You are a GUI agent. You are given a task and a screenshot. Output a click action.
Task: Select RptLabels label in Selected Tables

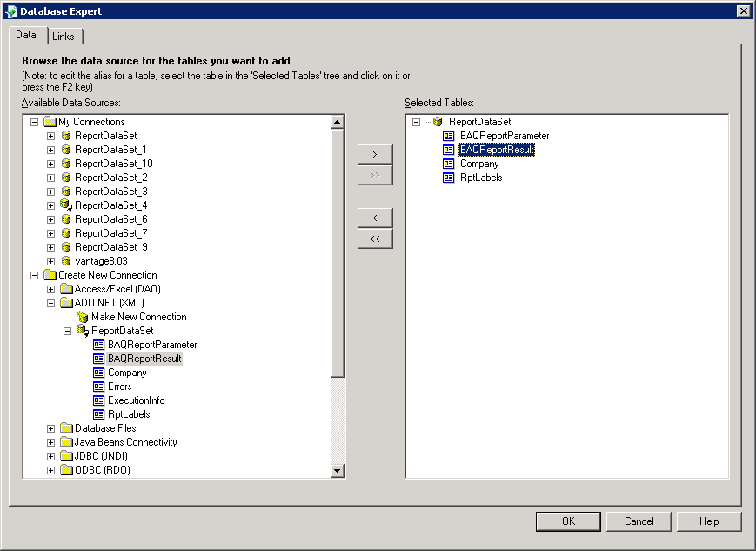[x=481, y=178]
